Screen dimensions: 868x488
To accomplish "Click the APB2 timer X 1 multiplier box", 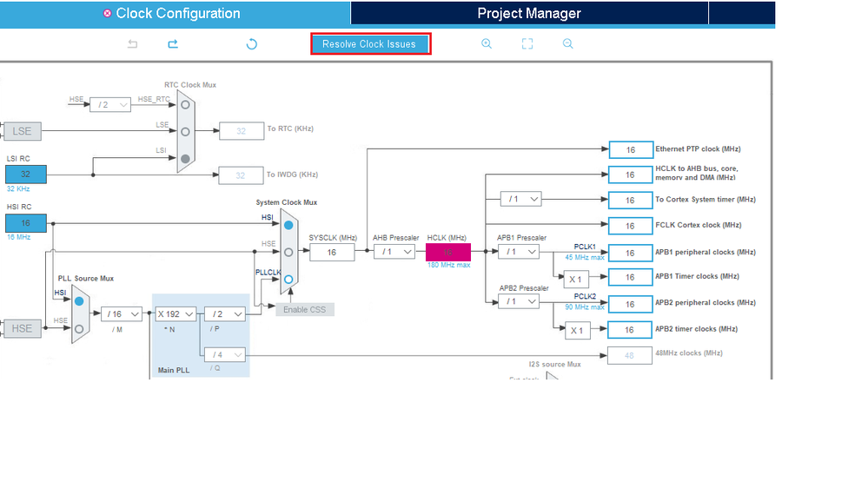I will pos(578,330).
